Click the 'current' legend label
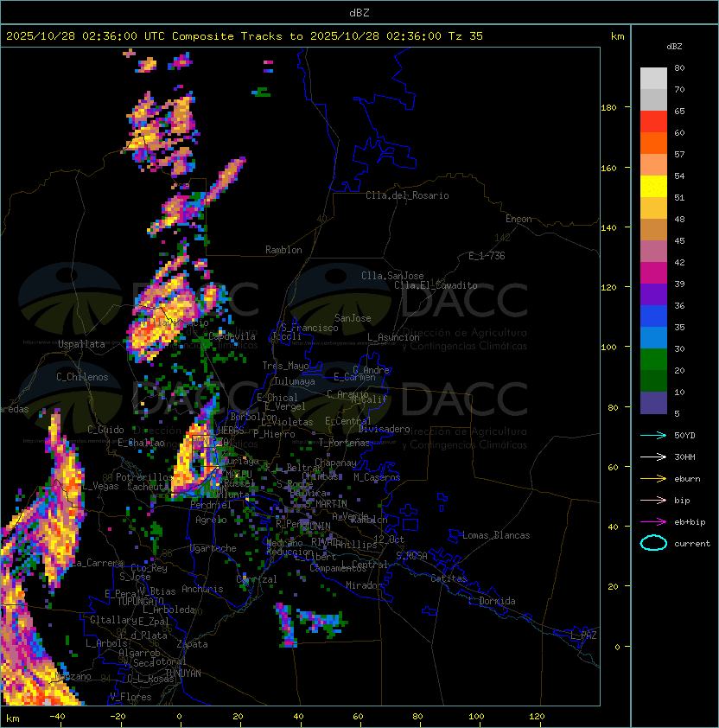 click(x=692, y=544)
